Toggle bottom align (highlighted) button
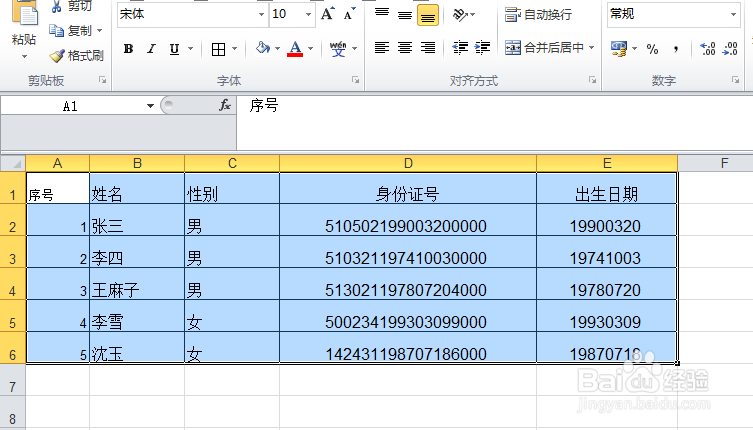This screenshot has height=430, width=753. (x=428, y=15)
